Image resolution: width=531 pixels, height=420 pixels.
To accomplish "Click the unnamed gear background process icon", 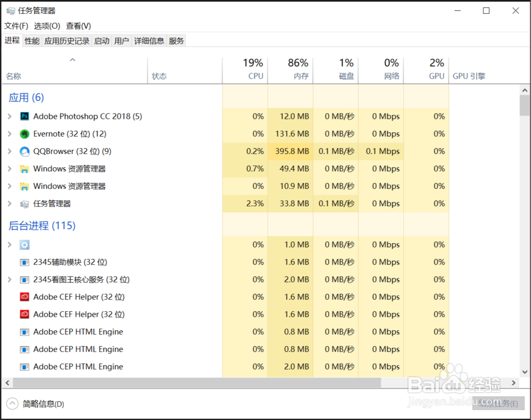I will point(24,245).
